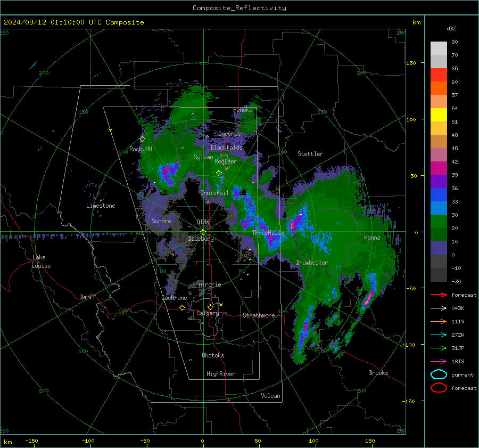Select the cyan 27ZW arrow icon
Viewport: 479px width, 448px height.
[x=439, y=335]
